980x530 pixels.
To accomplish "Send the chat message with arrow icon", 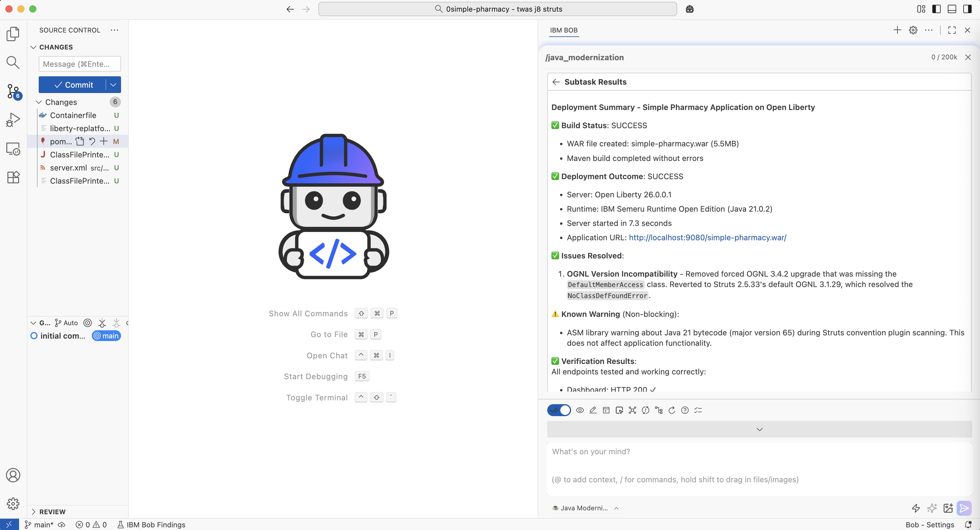I will [964, 508].
